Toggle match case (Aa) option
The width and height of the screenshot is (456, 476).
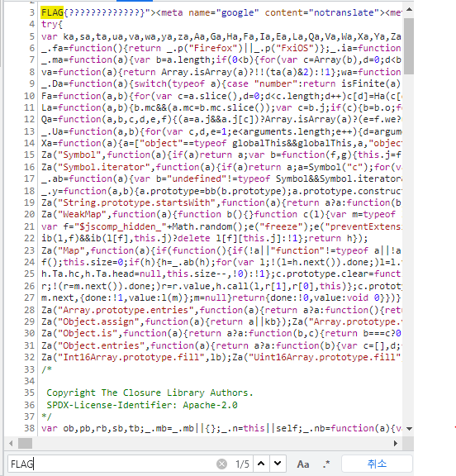[303, 464]
